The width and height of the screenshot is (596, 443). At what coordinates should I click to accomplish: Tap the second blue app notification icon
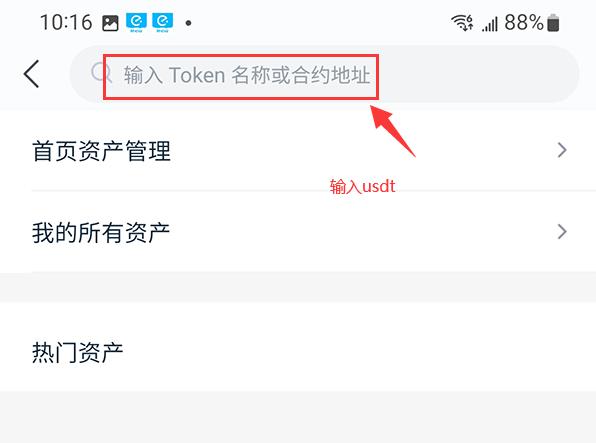163,22
